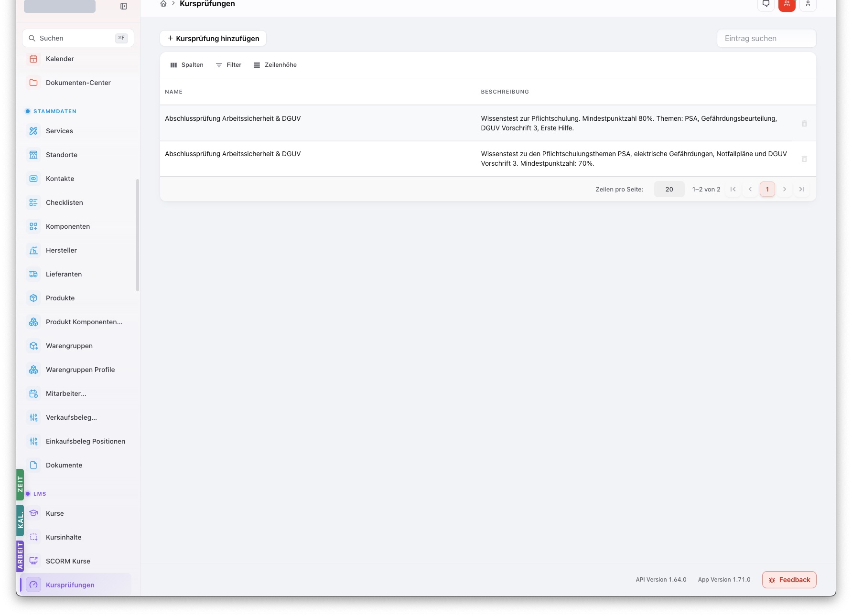Open the rows-per-page selector showing 20
Image resolution: width=852 pixels, height=616 pixels.
(x=669, y=189)
